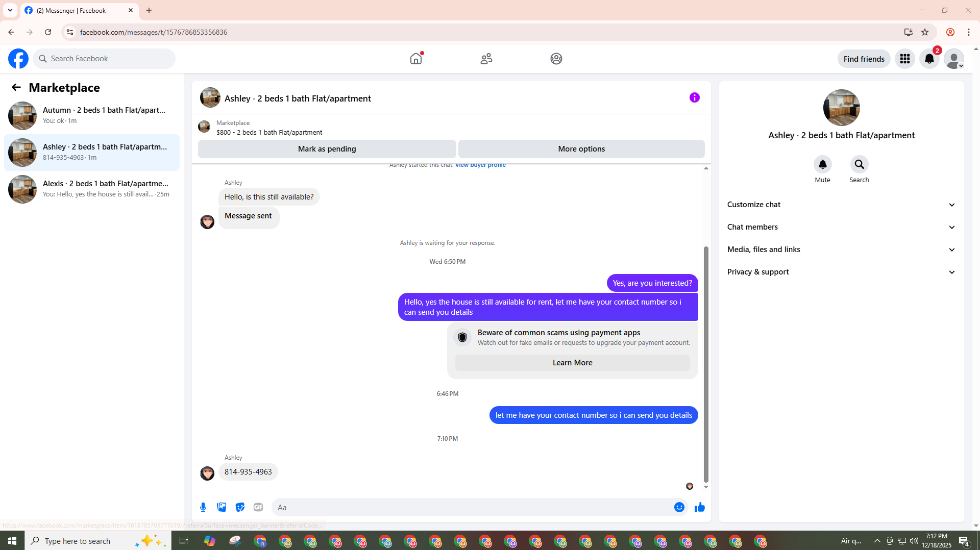Viewport: 980px width, 550px height.
Task: Mute this Ashley conversation
Action: 822,164
